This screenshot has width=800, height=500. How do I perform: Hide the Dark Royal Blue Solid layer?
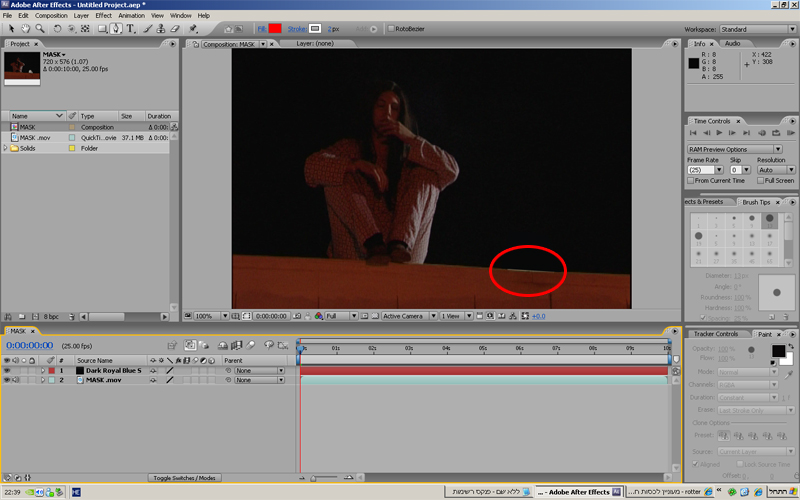click(x=7, y=370)
